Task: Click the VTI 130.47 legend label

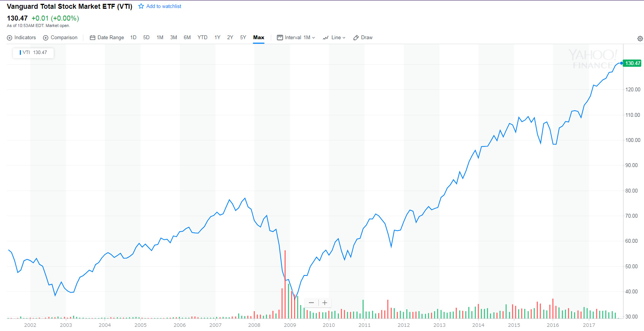Action: coord(35,53)
